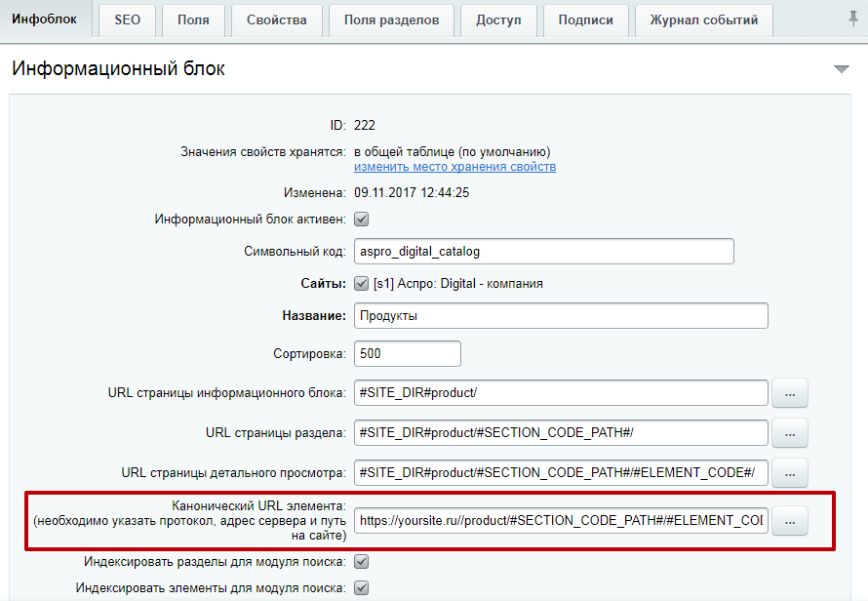Collapse the Информационный блок section arrow
Screen dimensions: 868x601
tap(842, 69)
